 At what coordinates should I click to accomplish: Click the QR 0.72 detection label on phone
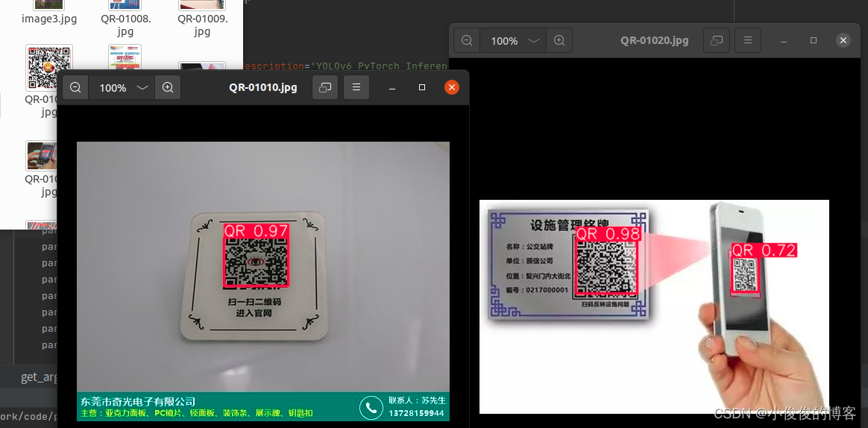click(764, 251)
